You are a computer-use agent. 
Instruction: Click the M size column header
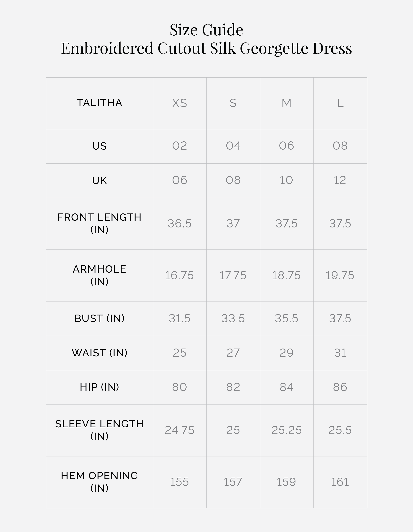click(x=286, y=103)
